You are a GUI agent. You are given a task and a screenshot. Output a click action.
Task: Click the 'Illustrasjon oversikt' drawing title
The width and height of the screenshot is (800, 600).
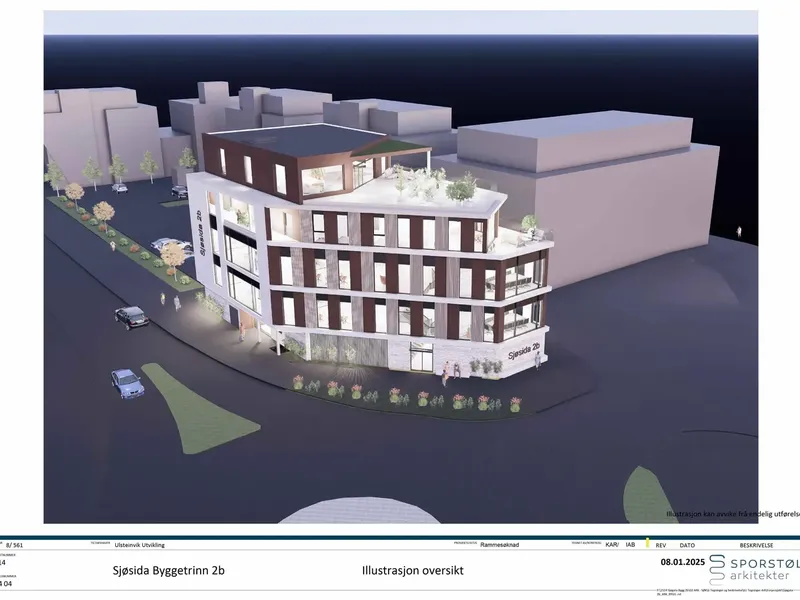[x=413, y=570]
